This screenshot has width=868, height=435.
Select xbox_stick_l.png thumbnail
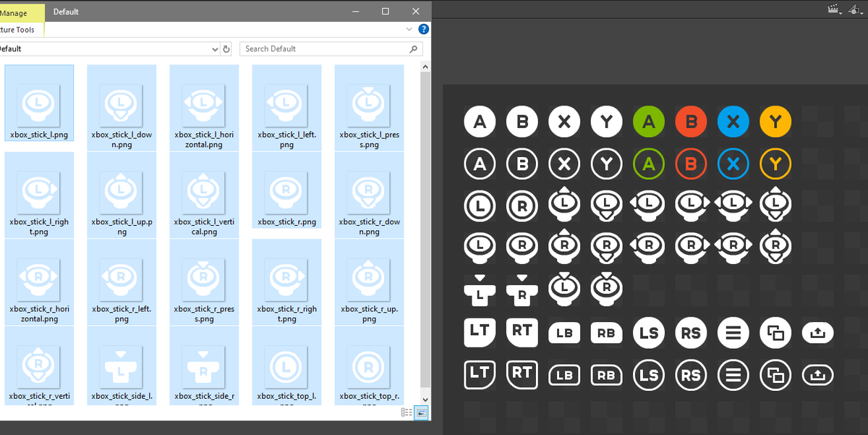coord(39,102)
